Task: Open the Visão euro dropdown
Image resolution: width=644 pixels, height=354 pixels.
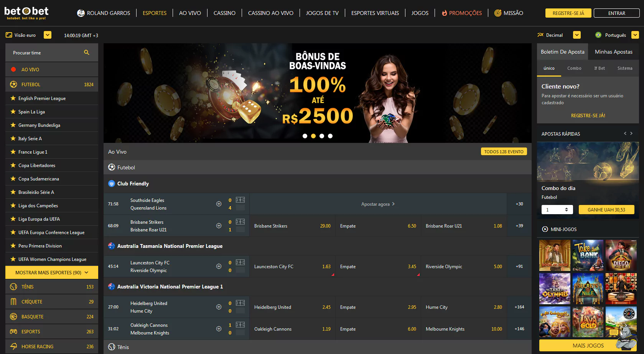Action: point(48,35)
